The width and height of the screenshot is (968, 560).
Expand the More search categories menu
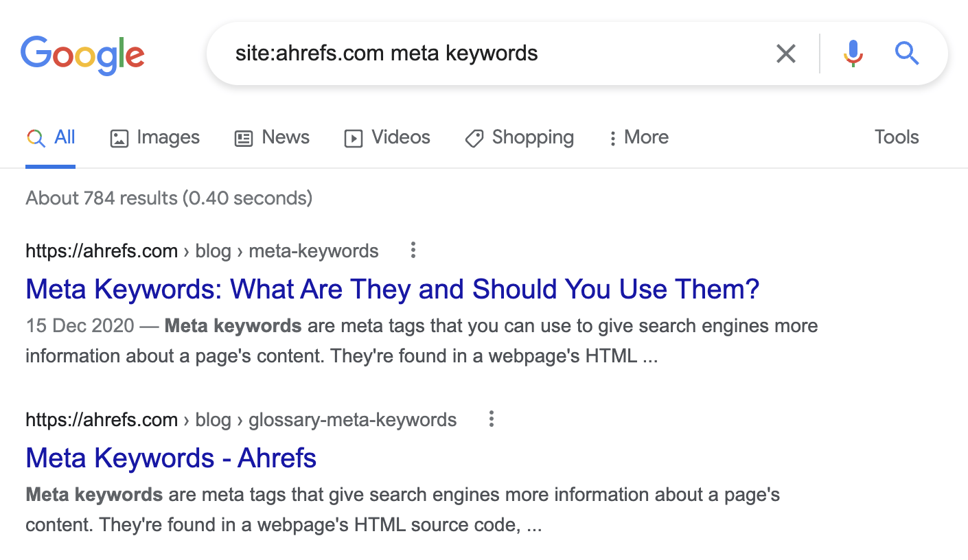[638, 137]
